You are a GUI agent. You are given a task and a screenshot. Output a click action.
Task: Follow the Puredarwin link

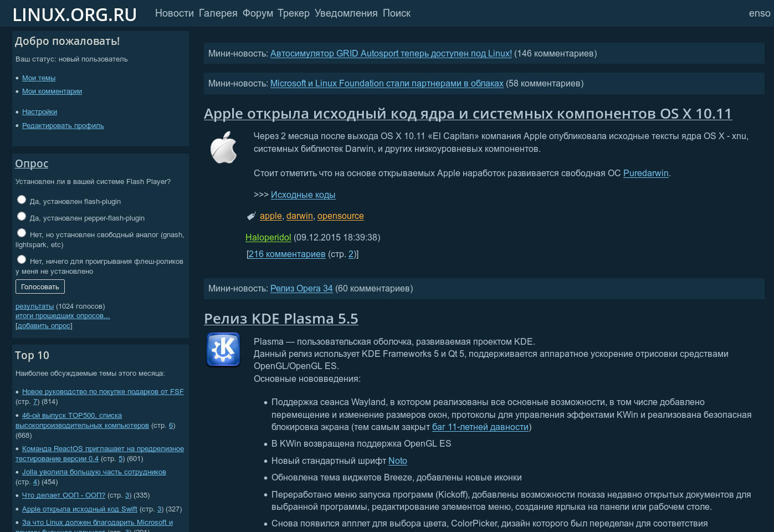coord(646,173)
